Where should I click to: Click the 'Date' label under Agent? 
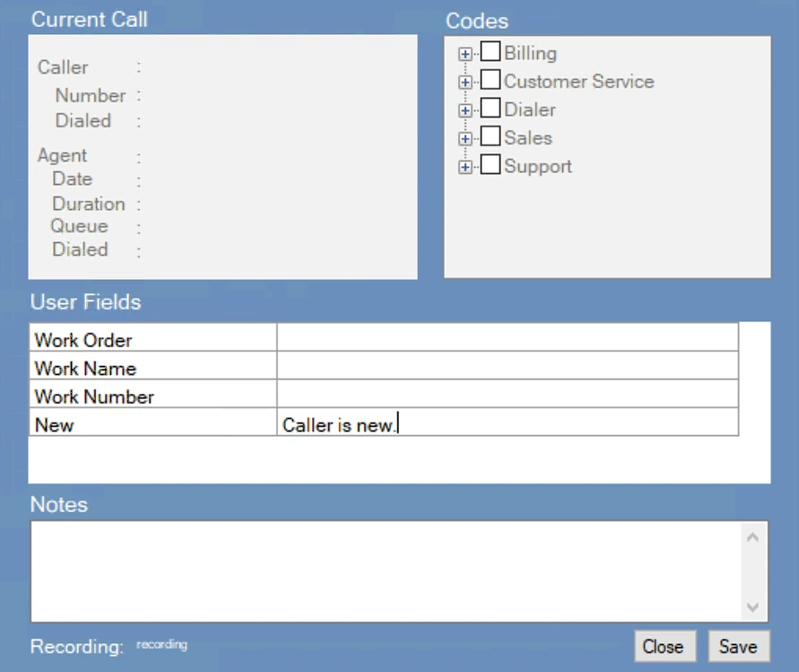73,179
